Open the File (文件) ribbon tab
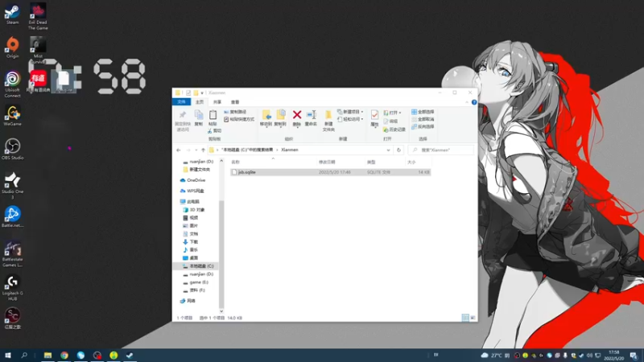644x362 pixels. (x=181, y=102)
